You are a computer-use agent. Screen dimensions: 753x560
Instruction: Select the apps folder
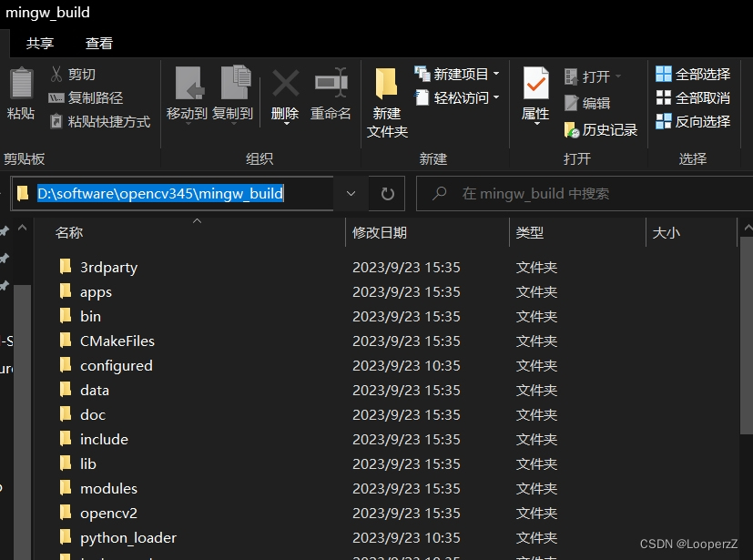96,292
